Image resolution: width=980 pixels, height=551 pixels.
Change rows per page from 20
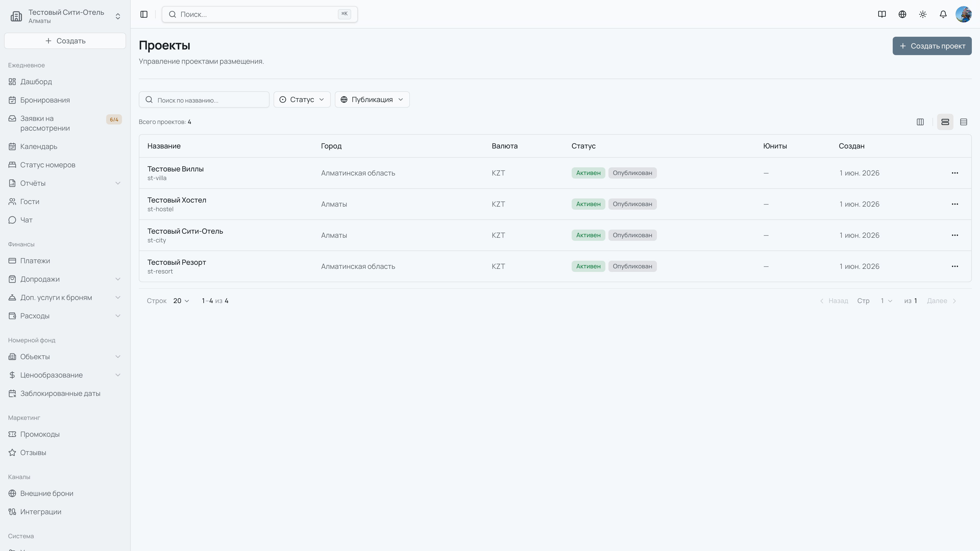click(181, 301)
